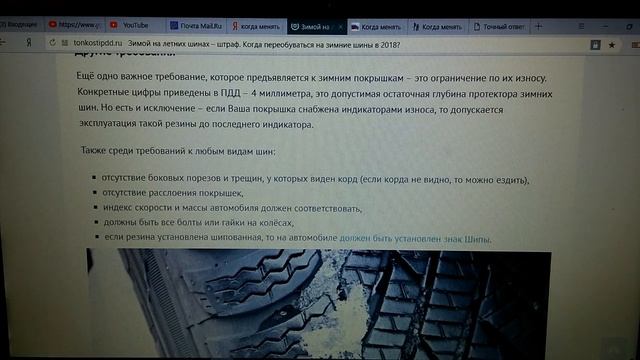Image resolution: width=640 pixels, height=360 pixels.
Task: Open the Почта Mail.Ru tab
Action: coord(196,26)
